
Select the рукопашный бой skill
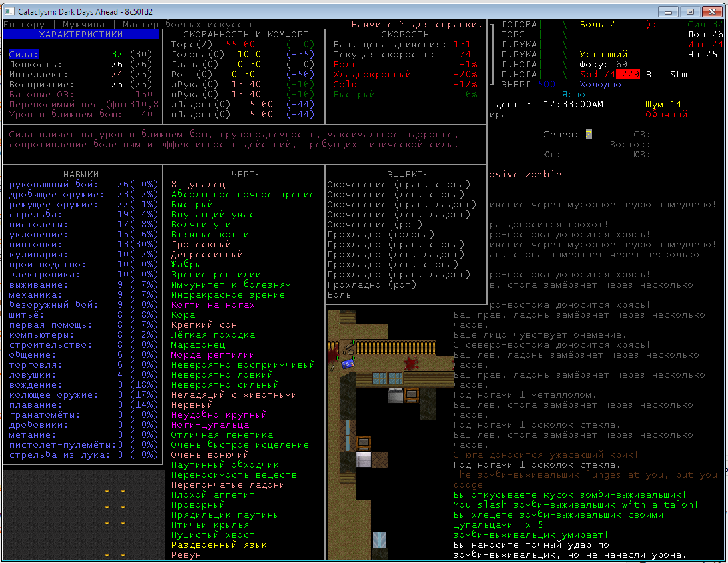83,184
